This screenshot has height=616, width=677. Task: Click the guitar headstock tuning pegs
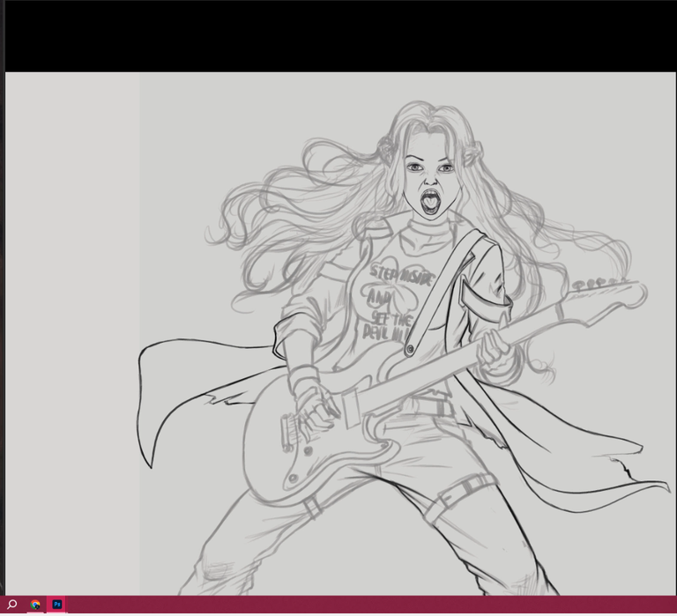coord(601,284)
